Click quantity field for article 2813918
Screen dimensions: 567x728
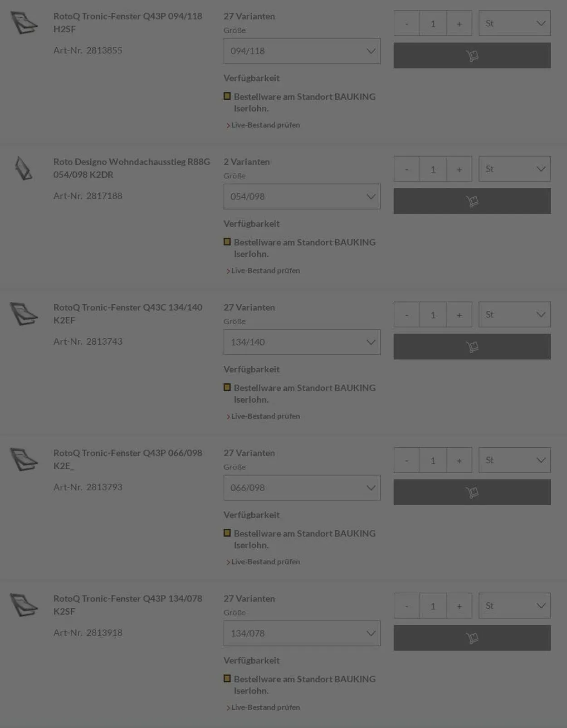[433, 606]
